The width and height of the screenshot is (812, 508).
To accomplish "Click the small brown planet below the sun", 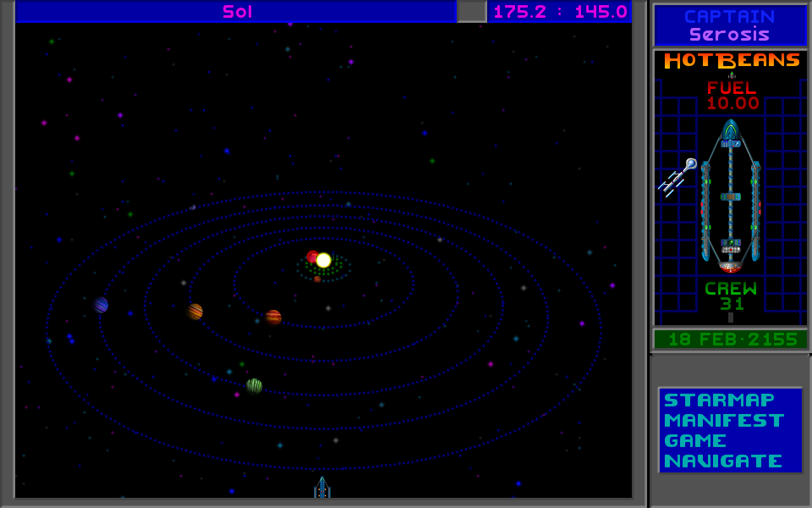I will point(317,279).
